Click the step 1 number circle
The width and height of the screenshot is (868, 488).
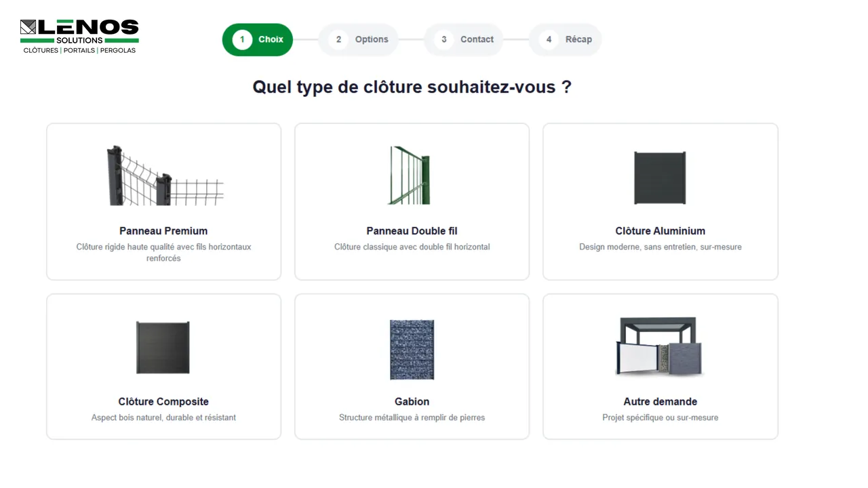click(242, 39)
